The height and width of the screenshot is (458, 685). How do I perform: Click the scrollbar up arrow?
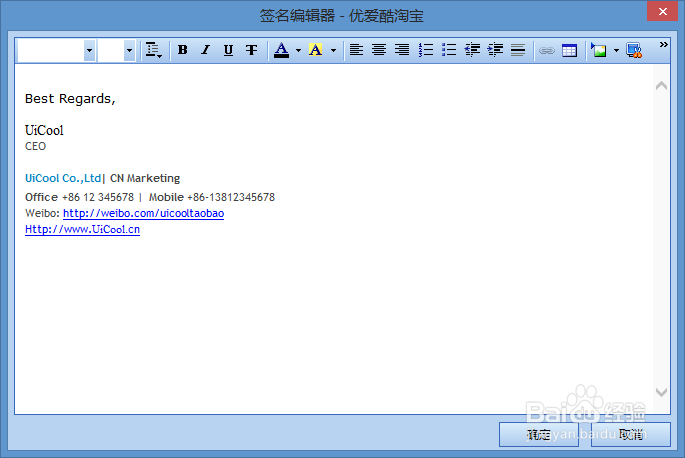[x=661, y=86]
